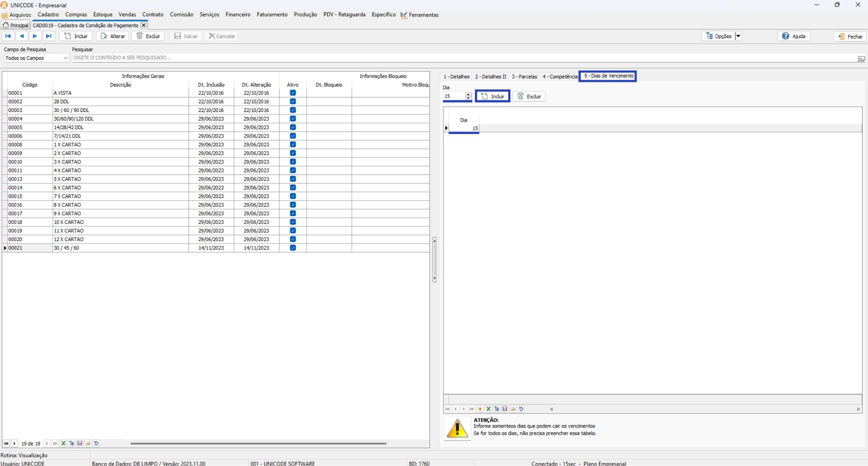Toggle Ativo checkbox for 10 X CARTAO
The image size is (868, 466).
coord(293,222)
